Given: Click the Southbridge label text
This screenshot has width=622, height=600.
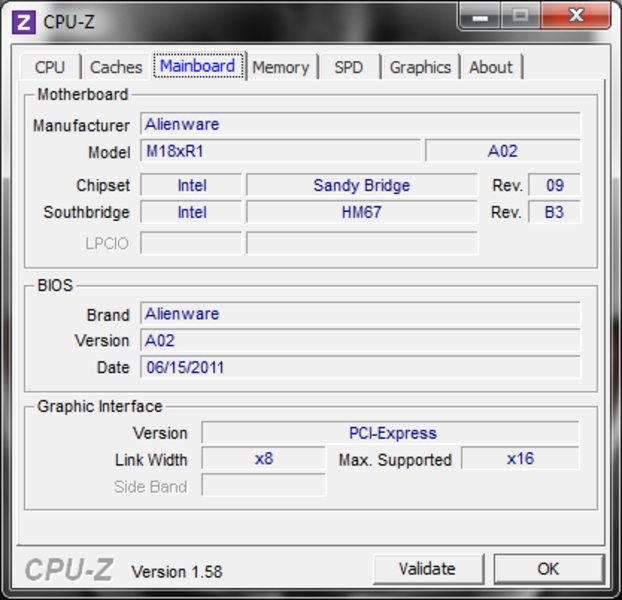Looking at the screenshot, I should click(x=86, y=213).
